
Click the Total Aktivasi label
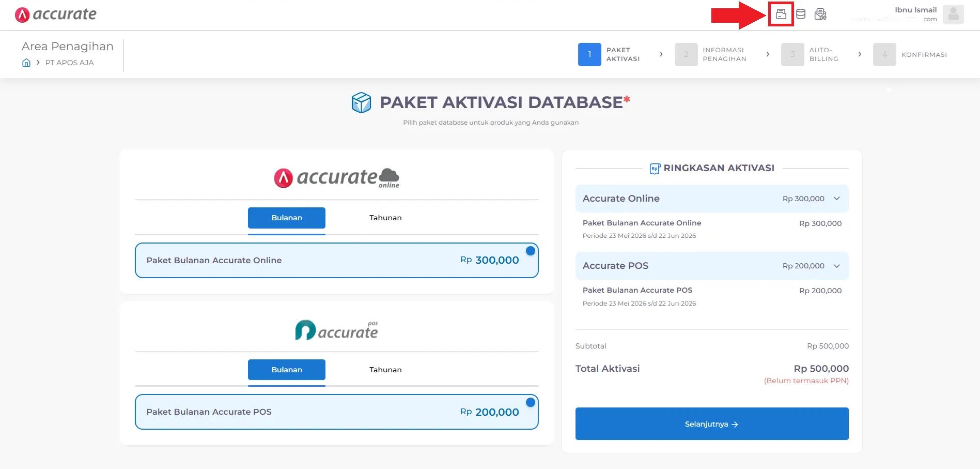[608, 369]
